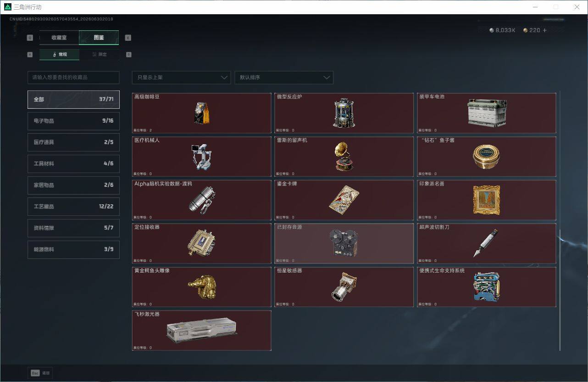This screenshot has height=382, width=588.
Task: Click the item list vertical scrollbar
Action: 560,289
